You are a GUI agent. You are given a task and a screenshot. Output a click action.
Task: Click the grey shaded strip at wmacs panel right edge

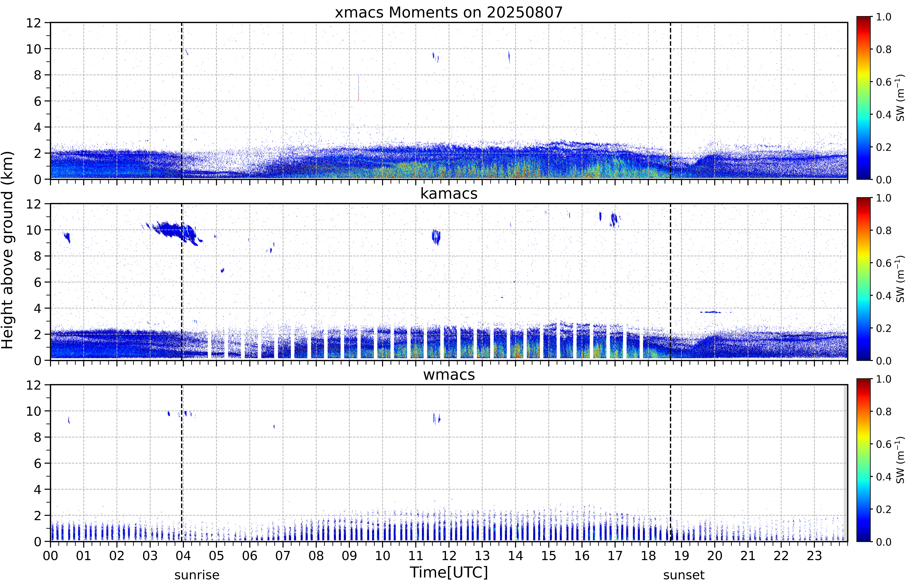click(x=846, y=463)
